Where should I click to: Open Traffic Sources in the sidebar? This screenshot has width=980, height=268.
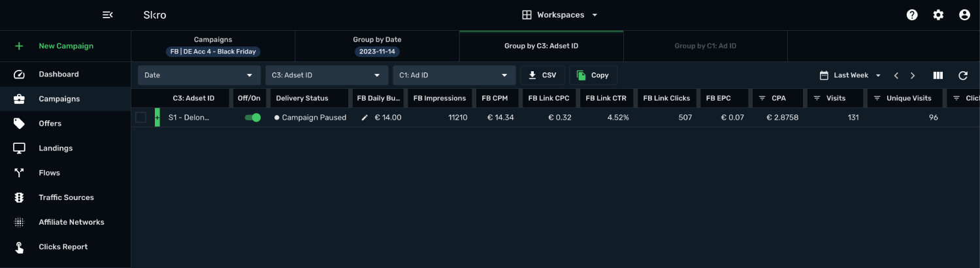[65, 197]
